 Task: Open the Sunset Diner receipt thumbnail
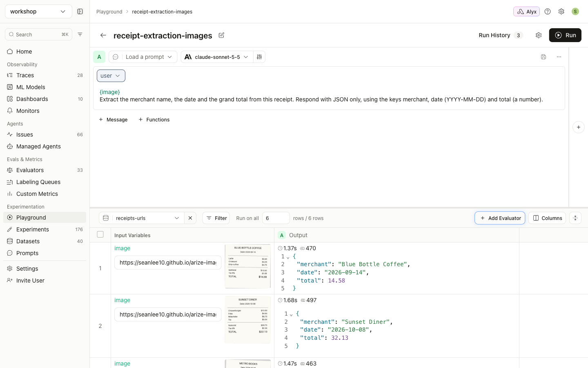pos(248,320)
